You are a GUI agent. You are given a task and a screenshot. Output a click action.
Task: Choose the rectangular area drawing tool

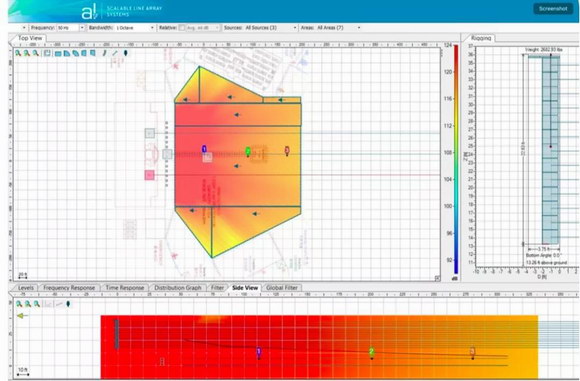click(x=58, y=54)
